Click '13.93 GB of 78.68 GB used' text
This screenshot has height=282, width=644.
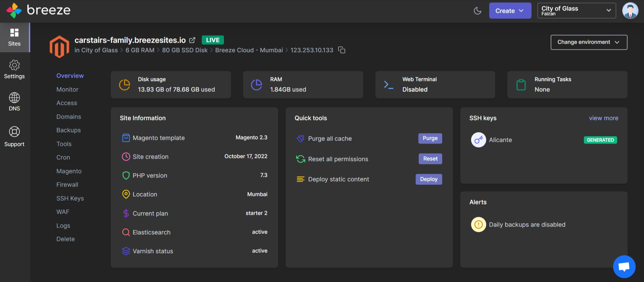click(x=176, y=89)
